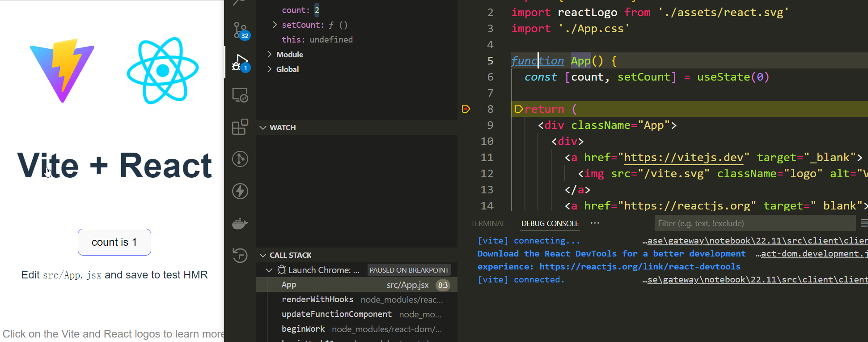Click the 'Vite + React' heading

click(x=114, y=166)
